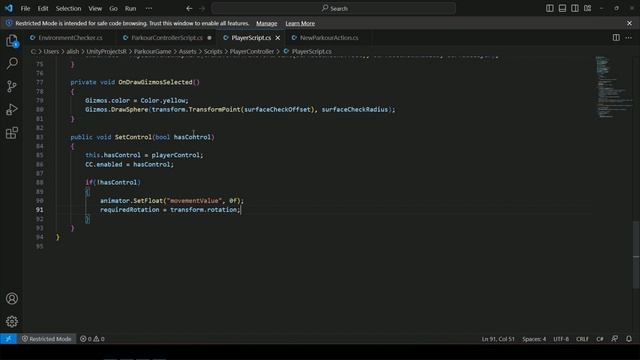Click the remote window indicator in status bar
Screen dimensions: 640x360
point(8,339)
